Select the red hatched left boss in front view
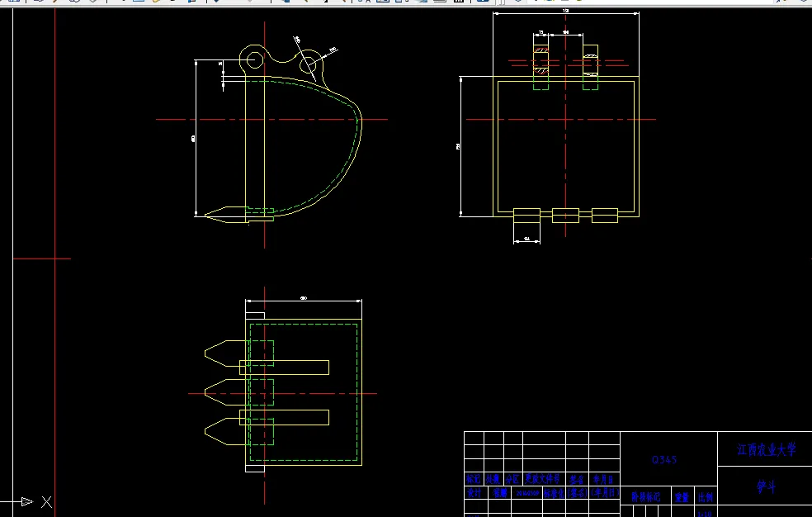The width and height of the screenshot is (812, 517). (541, 60)
